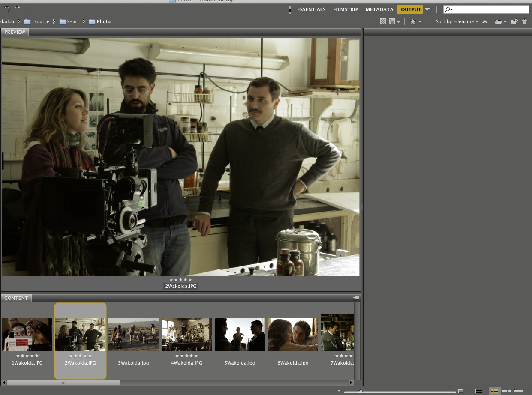Click the delete item trash icon
The height and width of the screenshot is (395, 532).
(524, 22)
